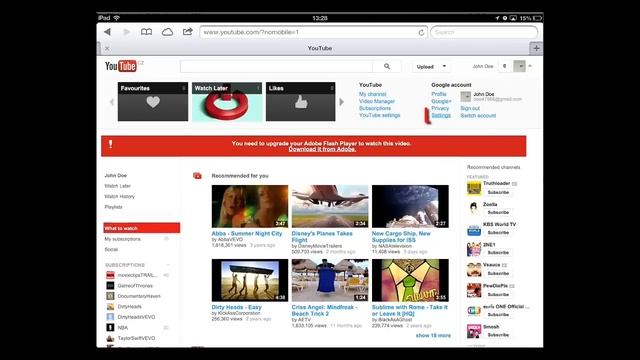Click the Switch account link

coord(478,116)
